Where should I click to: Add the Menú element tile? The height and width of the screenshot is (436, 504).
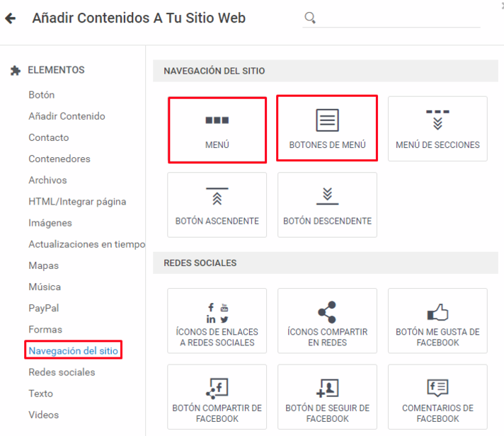coord(217,130)
